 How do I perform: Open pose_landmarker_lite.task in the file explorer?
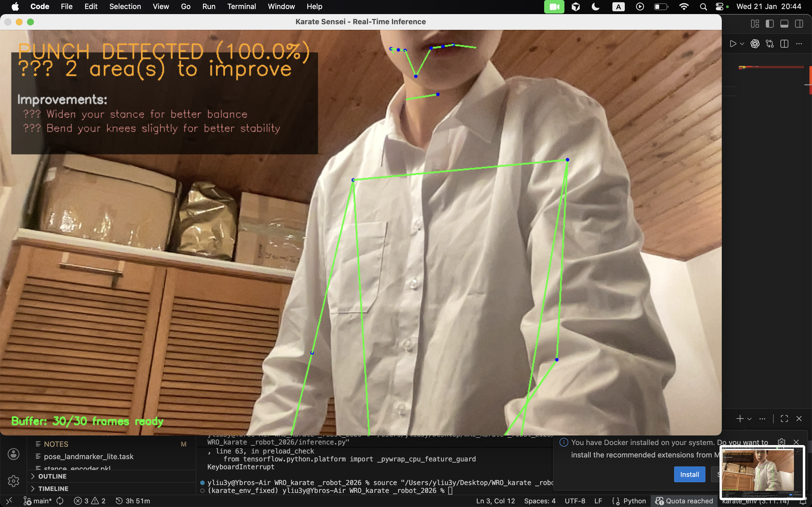pos(89,456)
